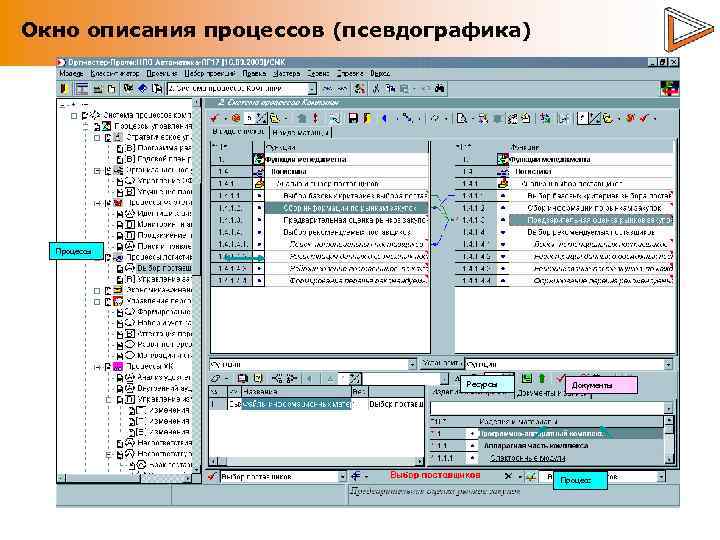Open the right Функции dropdown arrow
Viewport: 720px width, 540px height.
tap(668, 365)
